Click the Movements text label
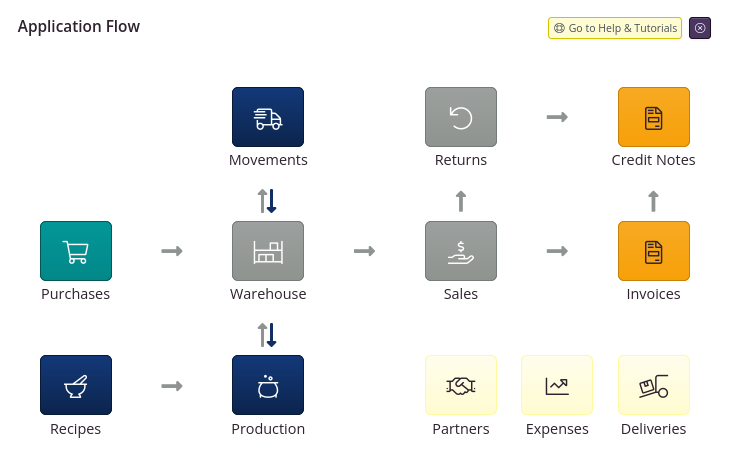 (x=268, y=160)
